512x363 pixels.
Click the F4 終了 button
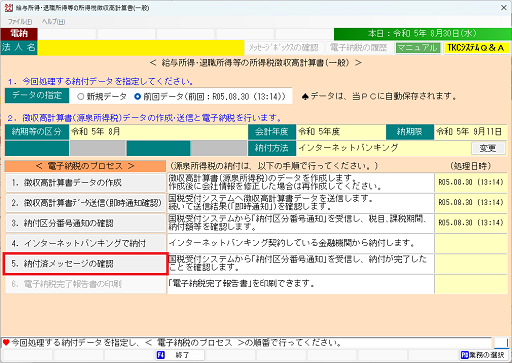(x=179, y=355)
